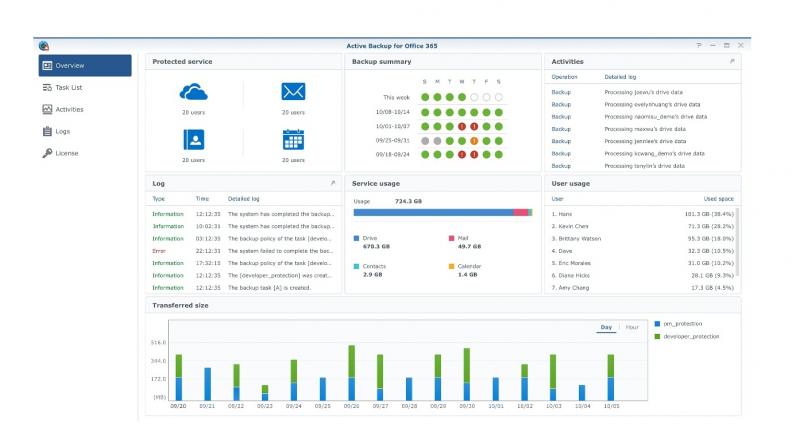This screenshot has width=800, height=448.
Task: Click the 09/26 bar in Transferred size chart
Action: 352,373
